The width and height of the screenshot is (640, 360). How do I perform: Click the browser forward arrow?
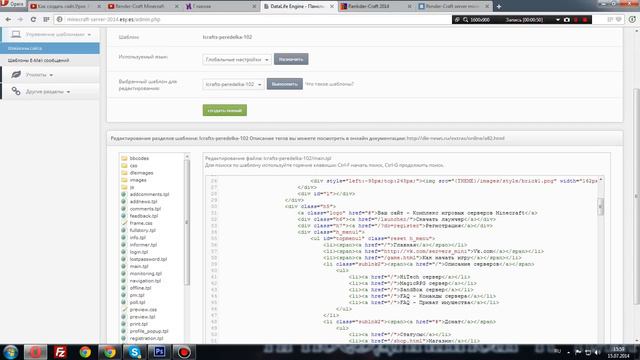20,19
